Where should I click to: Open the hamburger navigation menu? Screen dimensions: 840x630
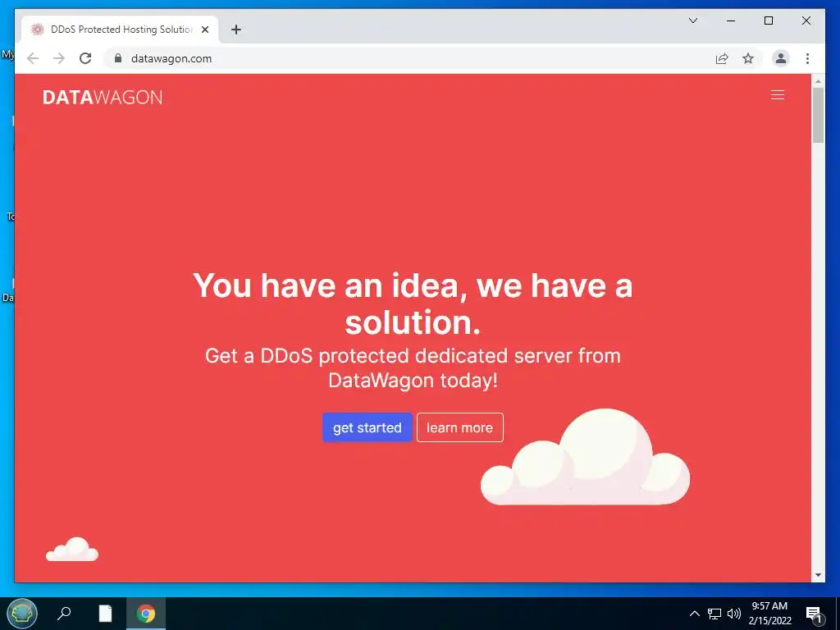pos(778,95)
